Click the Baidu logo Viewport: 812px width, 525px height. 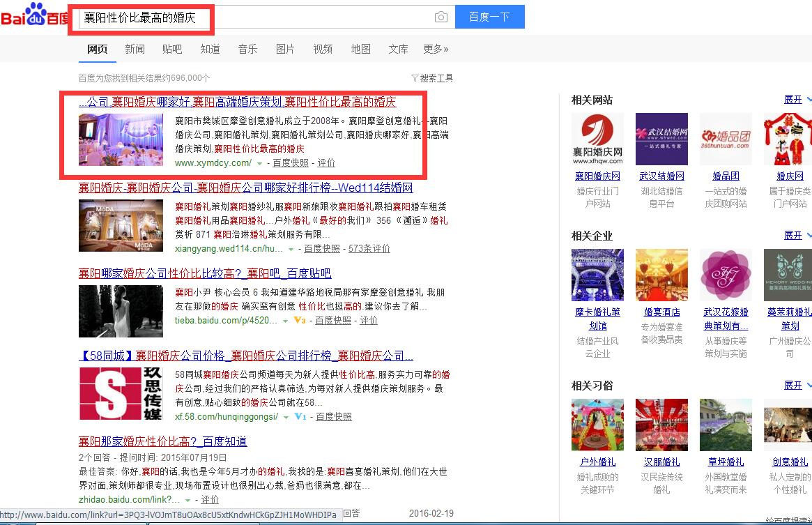34,15
